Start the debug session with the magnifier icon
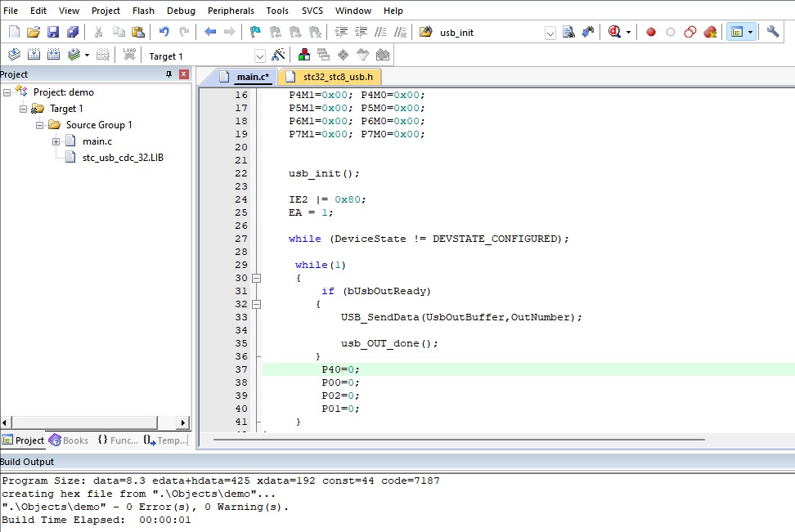The image size is (795, 532). pyautogui.click(x=614, y=32)
